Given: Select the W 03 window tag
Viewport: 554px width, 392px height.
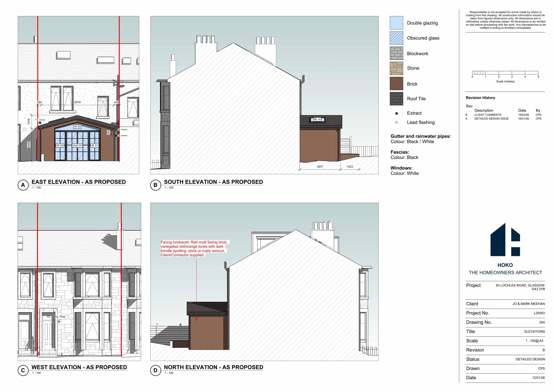Looking at the screenshot, I should coord(78,126).
